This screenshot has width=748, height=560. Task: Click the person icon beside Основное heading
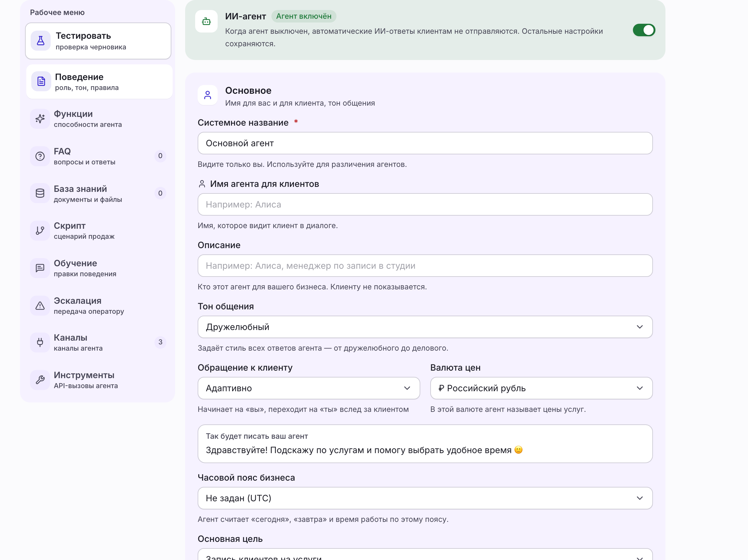point(208,95)
